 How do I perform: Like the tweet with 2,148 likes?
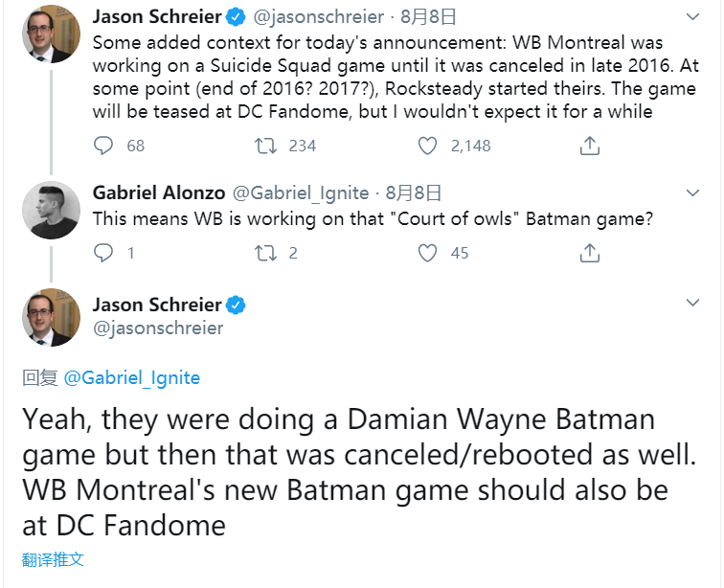click(x=428, y=146)
